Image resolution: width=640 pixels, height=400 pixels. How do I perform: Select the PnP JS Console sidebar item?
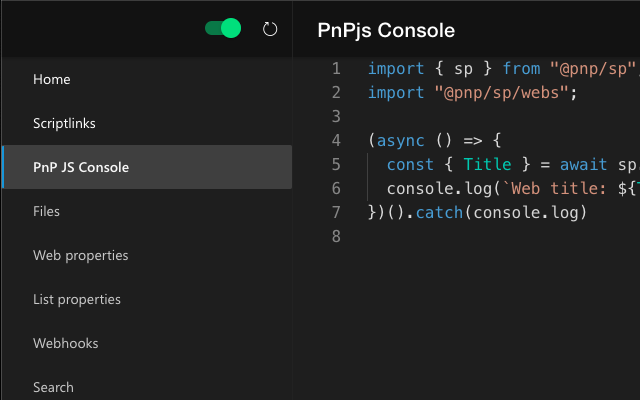81,167
